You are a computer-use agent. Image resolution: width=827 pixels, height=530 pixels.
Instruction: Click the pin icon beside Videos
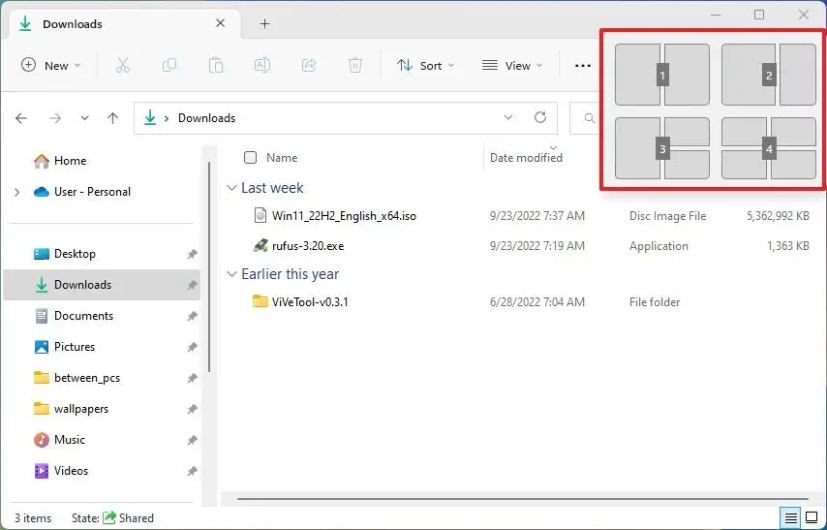tap(192, 471)
